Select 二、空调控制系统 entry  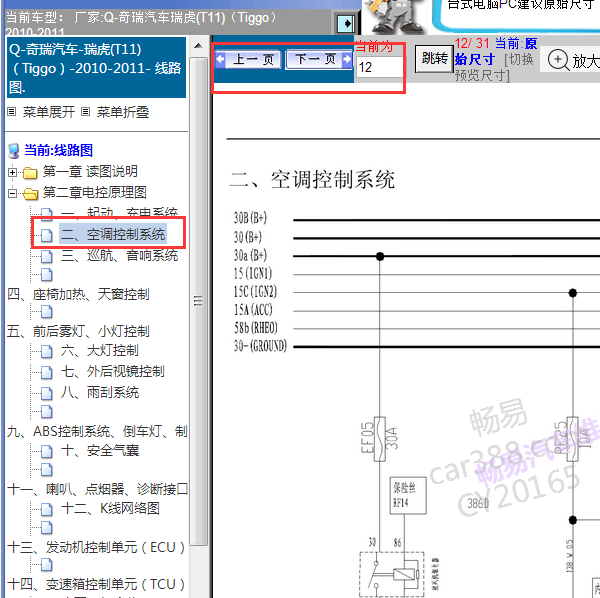pyautogui.click(x=113, y=234)
